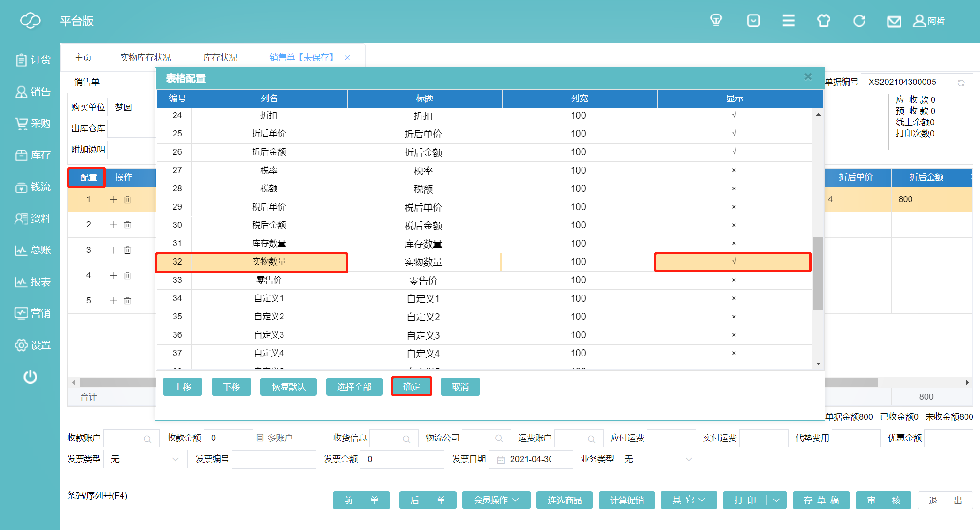
Task: Add a line using row 3 plus icon
Action: pos(114,250)
